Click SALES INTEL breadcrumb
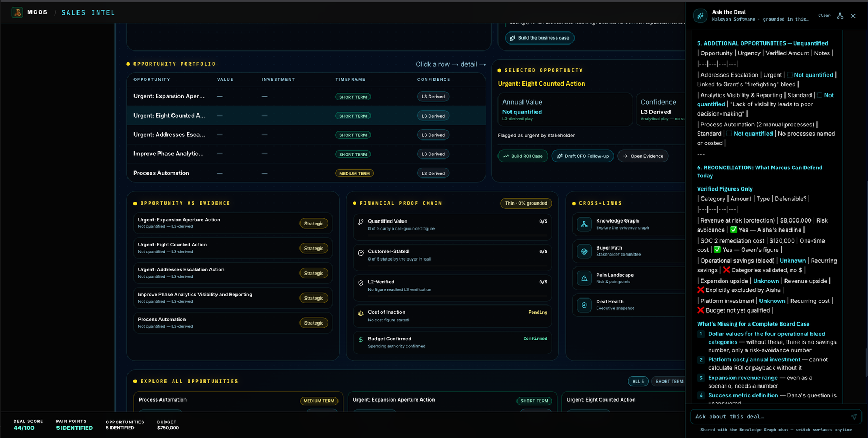The width and height of the screenshot is (868, 438). (x=88, y=12)
